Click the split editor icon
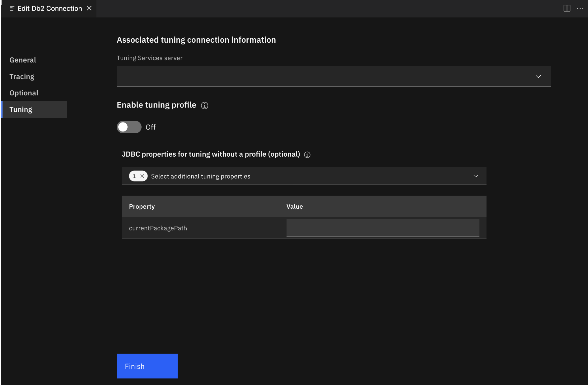 (x=567, y=8)
